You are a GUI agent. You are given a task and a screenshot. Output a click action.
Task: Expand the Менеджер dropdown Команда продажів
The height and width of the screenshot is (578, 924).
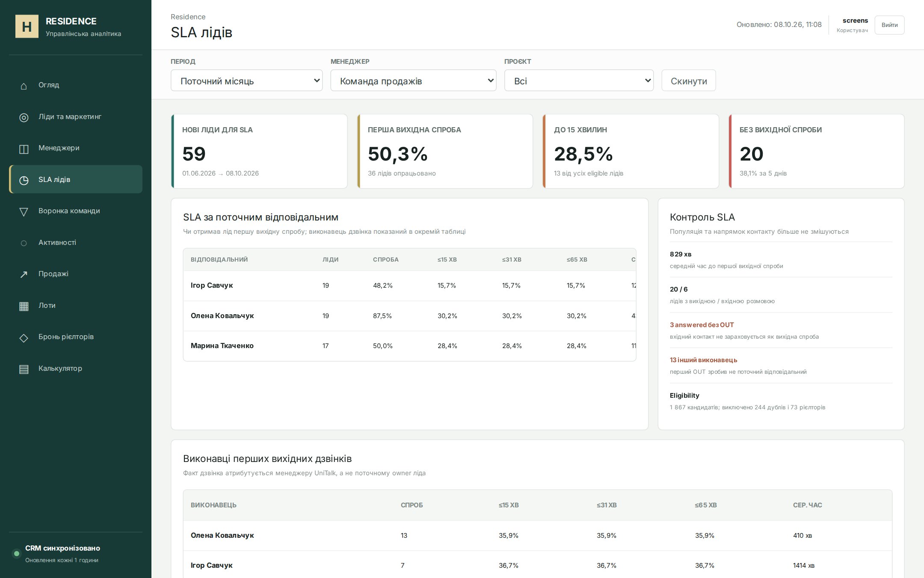click(413, 80)
